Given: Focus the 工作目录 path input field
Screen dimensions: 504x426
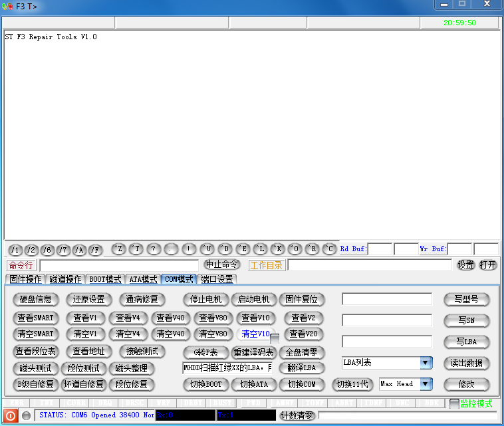Looking at the screenshot, I should click(370, 265).
